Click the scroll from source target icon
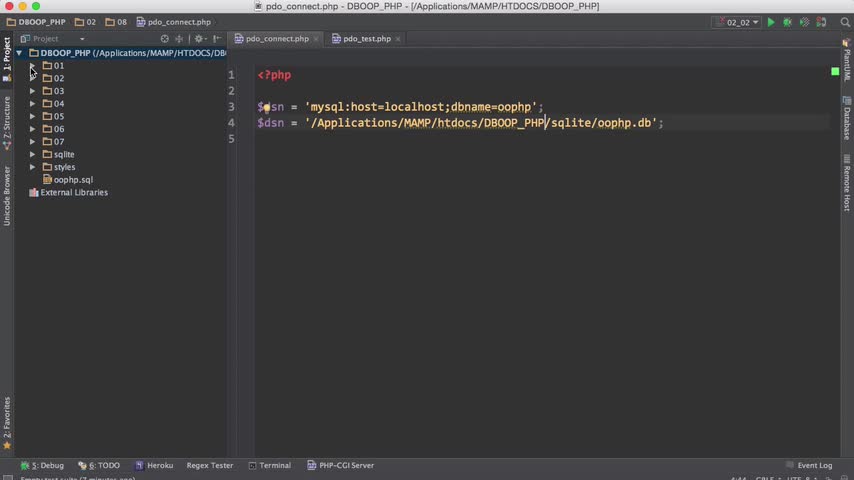Image resolution: width=854 pixels, height=480 pixels. coord(164,39)
